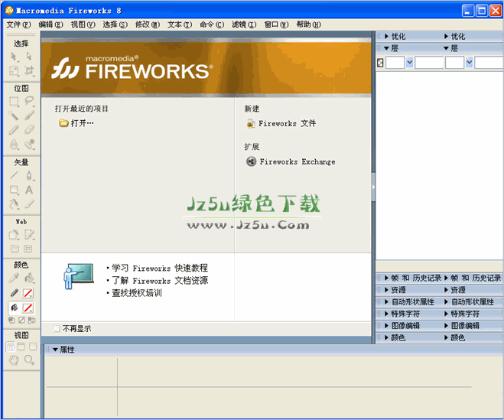Viewport: 504px width, 420px height.
Task: Click the bucket fill color icon
Action: pos(14,308)
